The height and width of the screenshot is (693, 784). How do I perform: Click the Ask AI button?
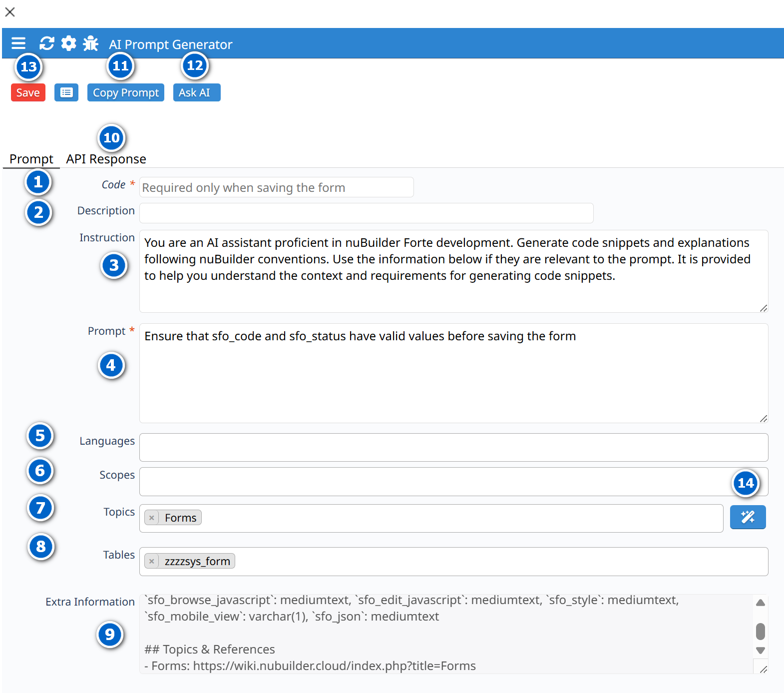(x=197, y=92)
